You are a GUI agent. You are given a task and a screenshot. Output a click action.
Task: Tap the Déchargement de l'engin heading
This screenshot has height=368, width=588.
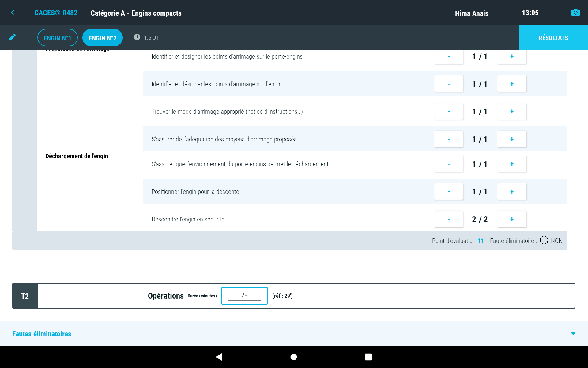pos(77,156)
